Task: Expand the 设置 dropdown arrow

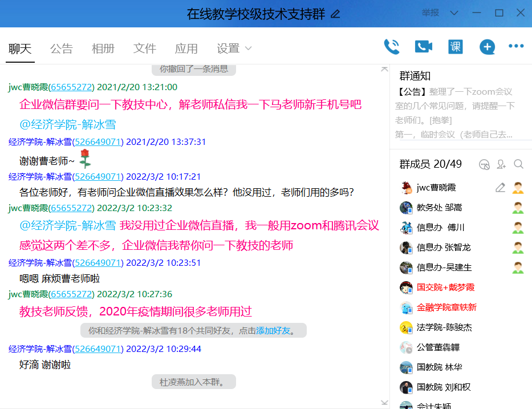Action: pyautogui.click(x=248, y=48)
